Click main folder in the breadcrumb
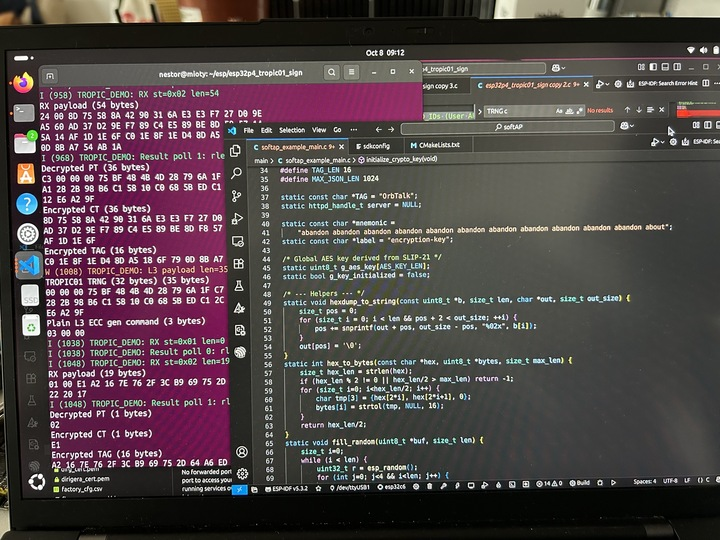Screen dimensions: 720x540 [x=261, y=161]
